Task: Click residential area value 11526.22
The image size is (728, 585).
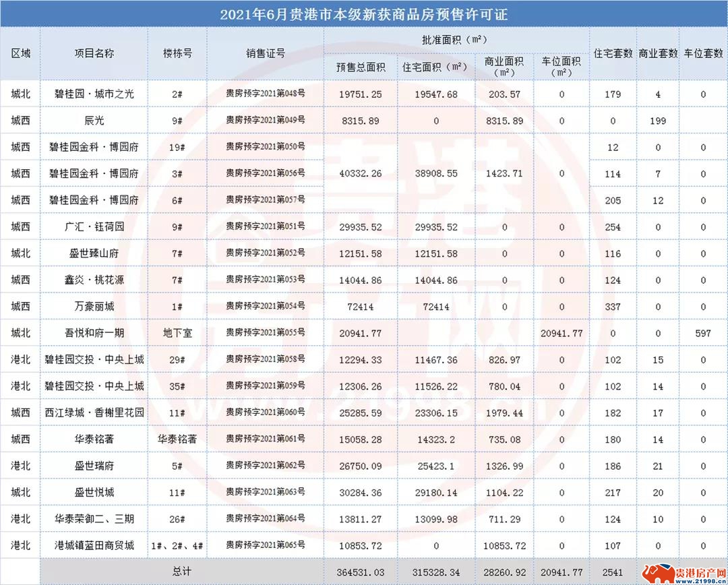Action: [435, 386]
